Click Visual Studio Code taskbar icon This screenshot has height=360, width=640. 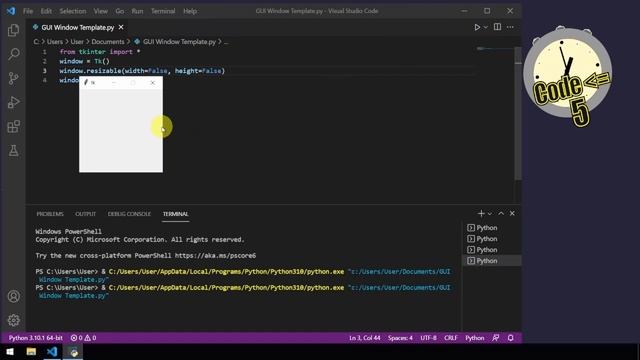coord(52,352)
